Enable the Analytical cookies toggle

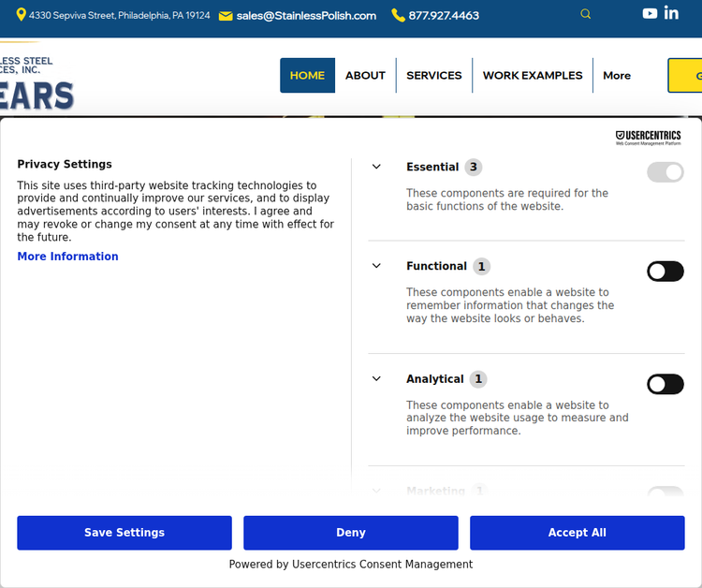tap(665, 384)
